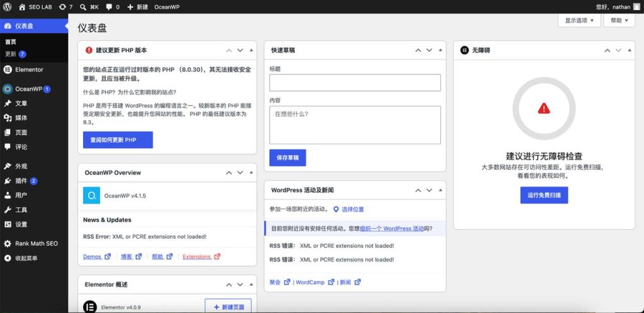Open the updates icon showing 7
644x313 pixels.
65,7
